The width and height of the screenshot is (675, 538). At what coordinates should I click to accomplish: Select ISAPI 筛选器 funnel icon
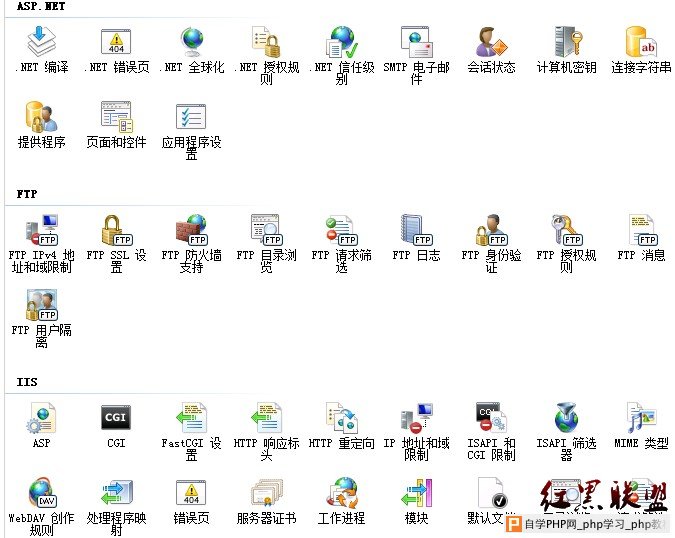tap(567, 417)
